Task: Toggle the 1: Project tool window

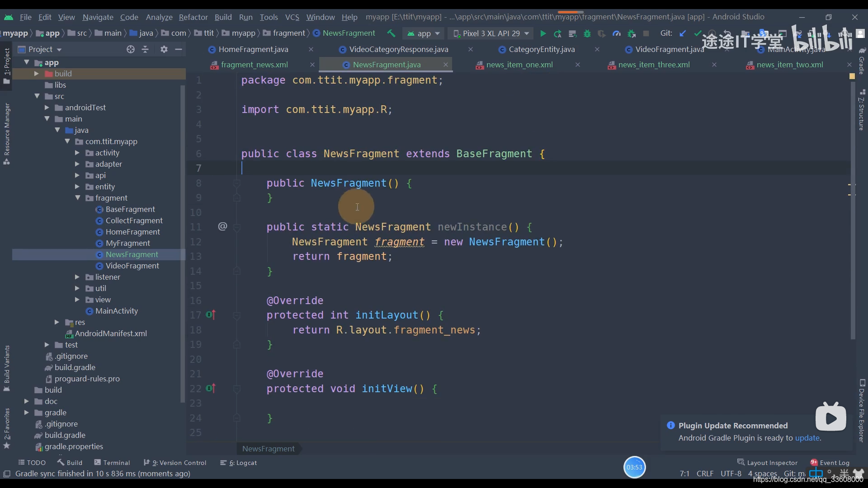Action: [6, 66]
